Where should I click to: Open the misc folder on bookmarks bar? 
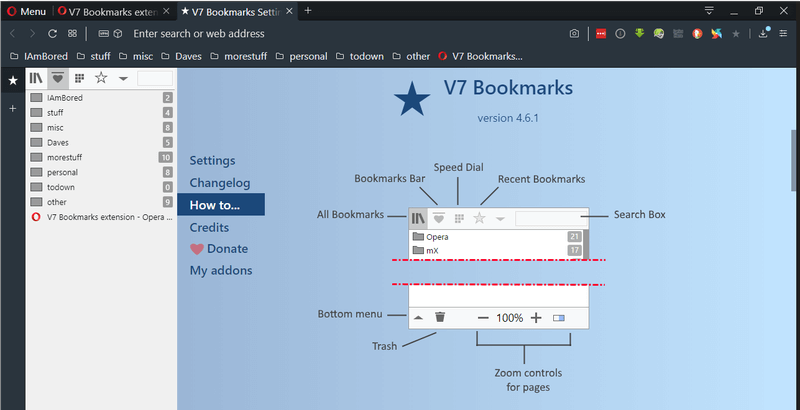136,57
